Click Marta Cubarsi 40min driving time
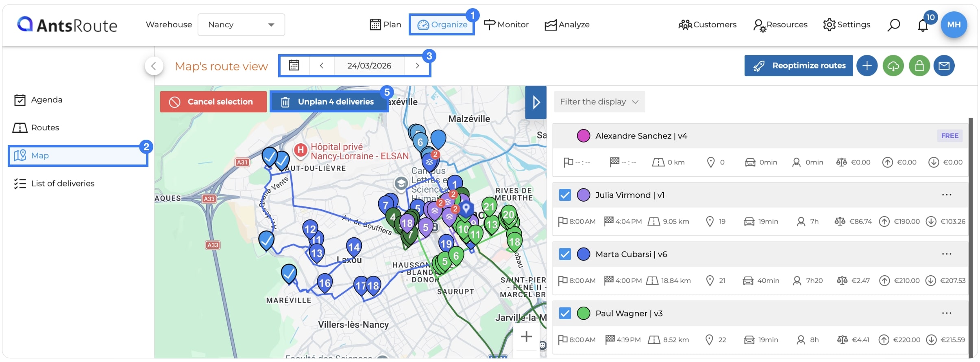The width and height of the screenshot is (980, 362). [768, 281]
